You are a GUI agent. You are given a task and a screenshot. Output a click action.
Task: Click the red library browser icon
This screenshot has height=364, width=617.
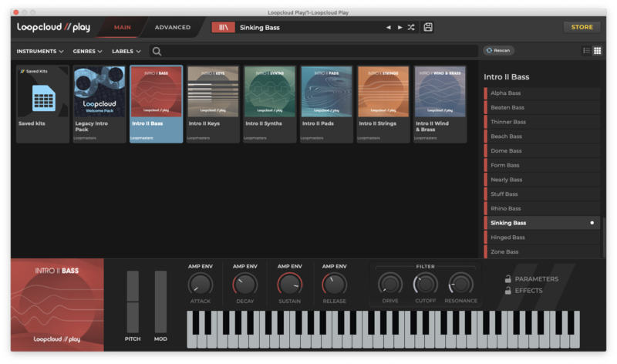223,27
